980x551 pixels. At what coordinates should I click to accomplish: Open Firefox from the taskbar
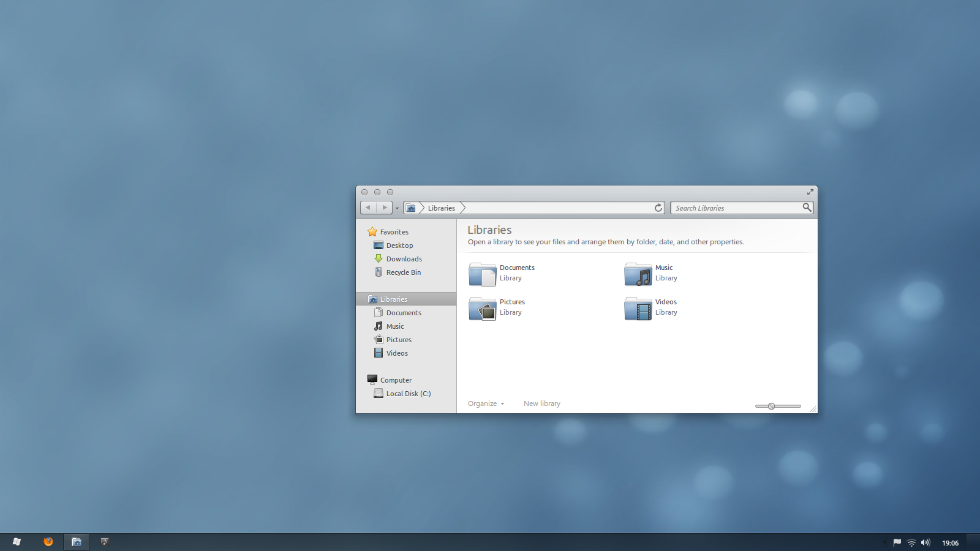tap(48, 542)
